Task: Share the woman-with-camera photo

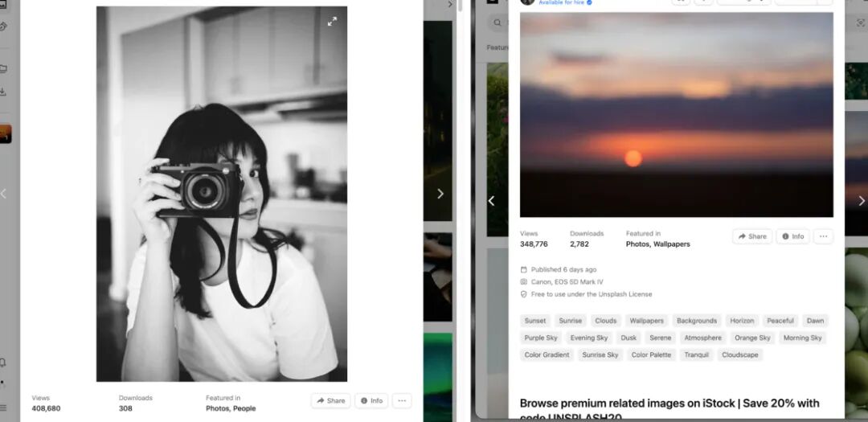Action: [x=331, y=400]
